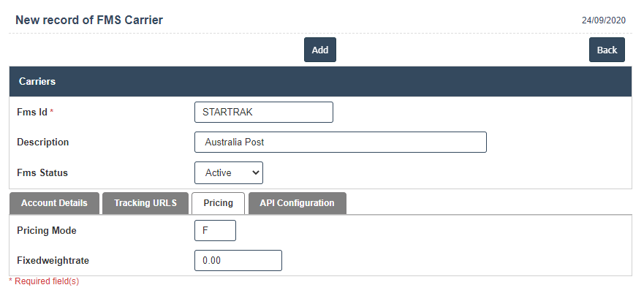Click the New record of FMS Carrier title
Screen dimensions: 644x293
point(89,20)
